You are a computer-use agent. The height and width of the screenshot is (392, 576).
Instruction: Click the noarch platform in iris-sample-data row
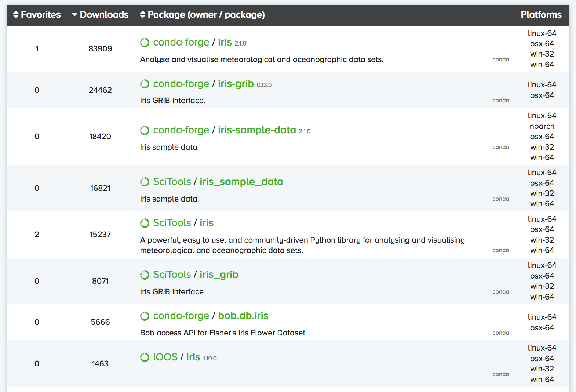click(x=542, y=126)
